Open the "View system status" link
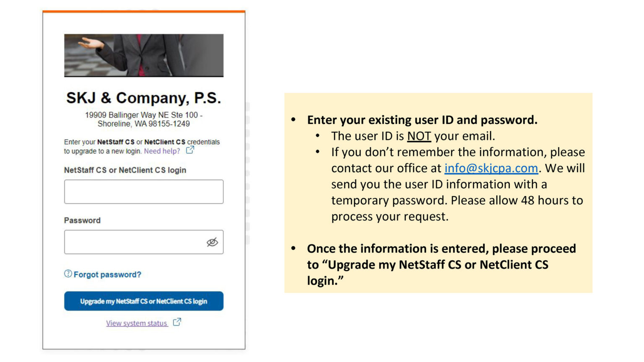This screenshot has width=644, height=362. click(136, 323)
